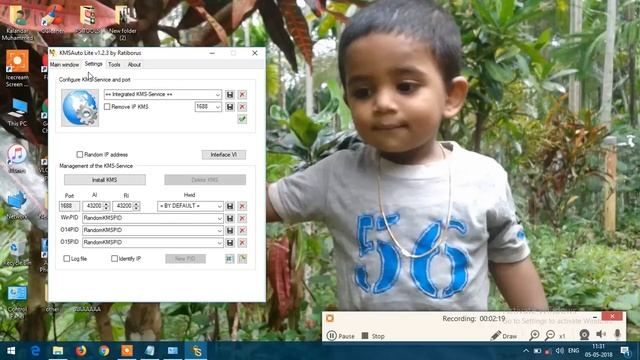Save the O14PID value

[230, 231]
